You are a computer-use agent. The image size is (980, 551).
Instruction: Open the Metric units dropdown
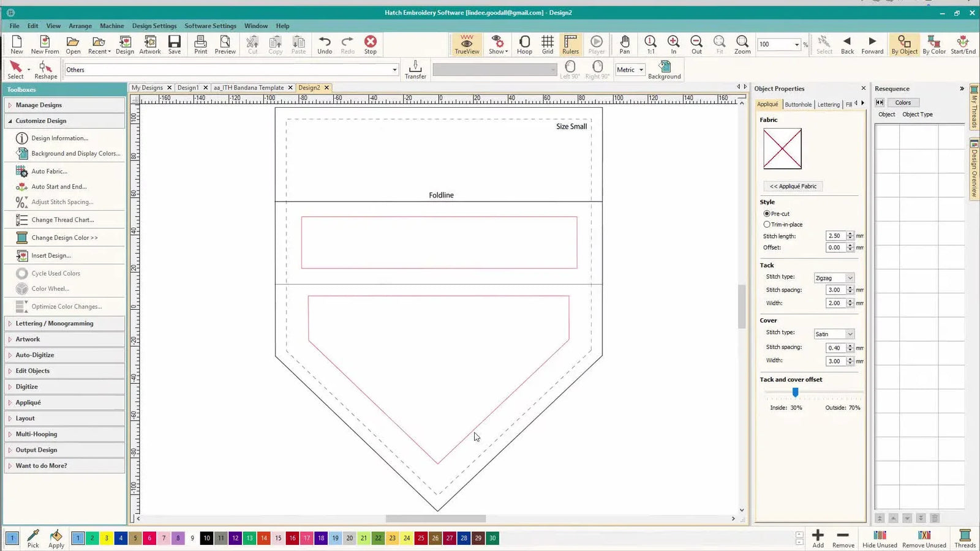pos(630,70)
